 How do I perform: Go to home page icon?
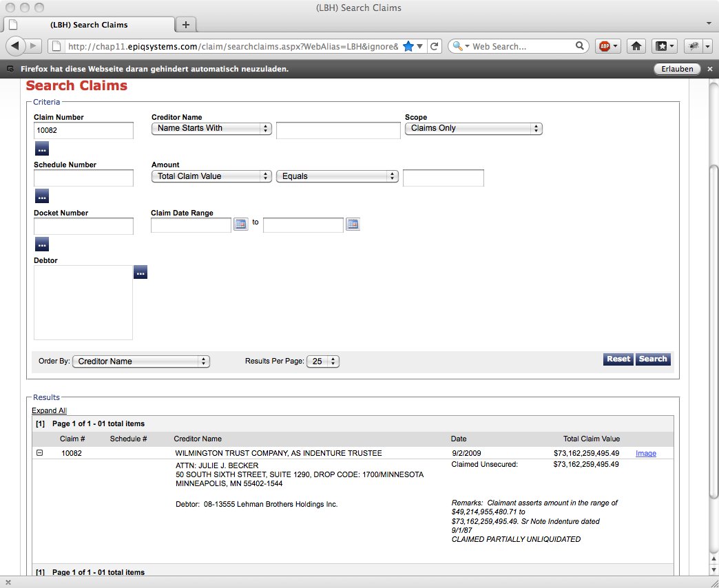pyautogui.click(x=636, y=46)
